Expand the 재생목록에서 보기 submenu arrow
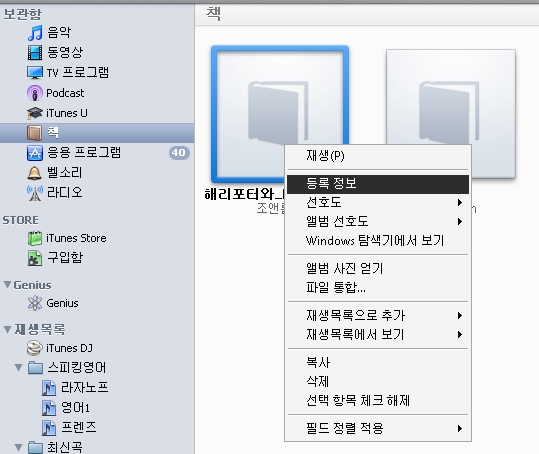Image resolution: width=539 pixels, height=454 pixels. (460, 334)
